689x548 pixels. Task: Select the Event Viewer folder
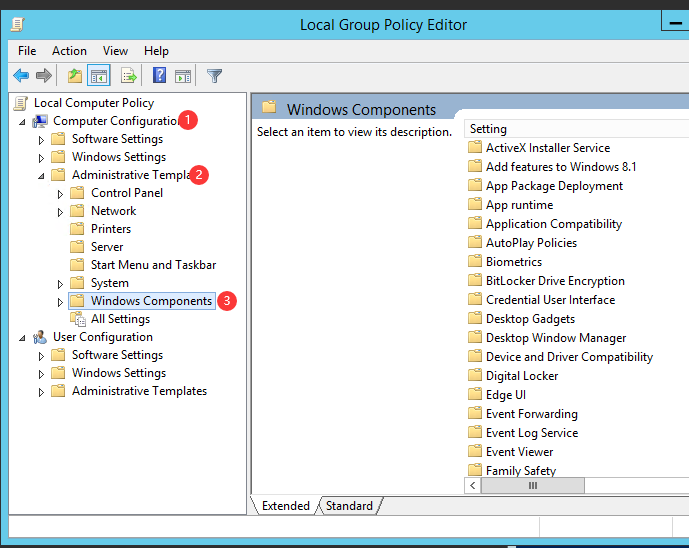[x=519, y=452]
